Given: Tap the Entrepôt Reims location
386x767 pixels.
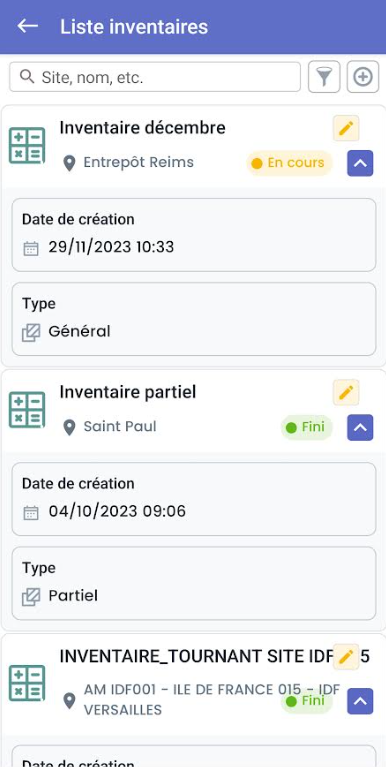Looking at the screenshot, I should pyautogui.click(x=138, y=162).
